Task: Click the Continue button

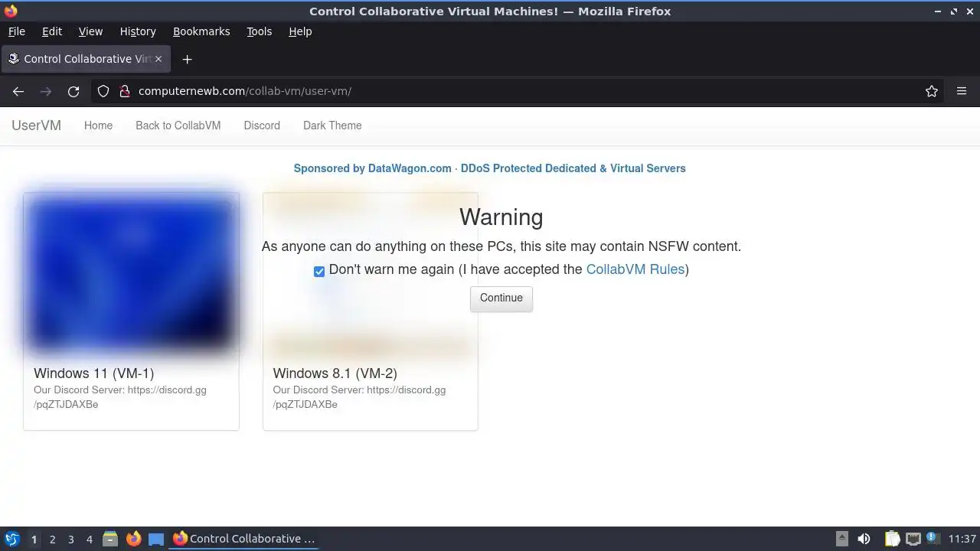Action: (x=501, y=298)
